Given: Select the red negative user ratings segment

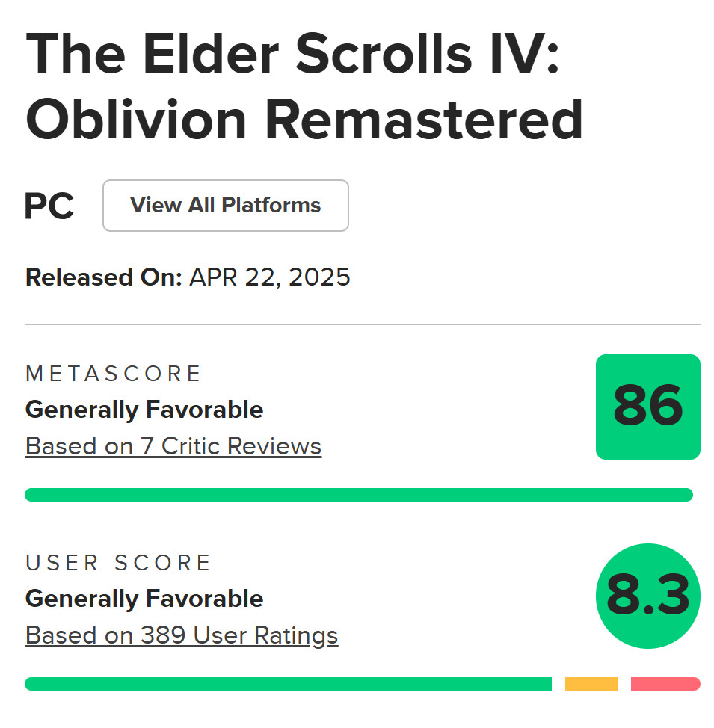Looking at the screenshot, I should [665, 684].
